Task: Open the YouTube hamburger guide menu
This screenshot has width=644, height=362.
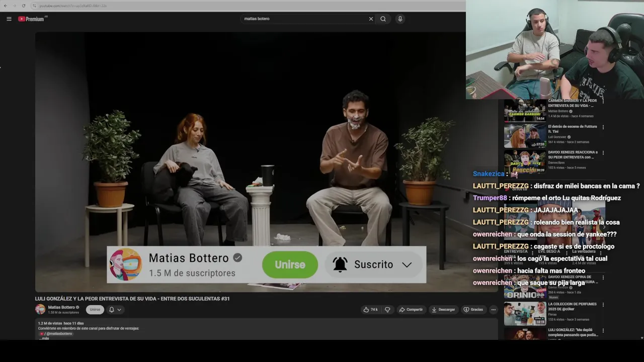Action: pos(9,19)
